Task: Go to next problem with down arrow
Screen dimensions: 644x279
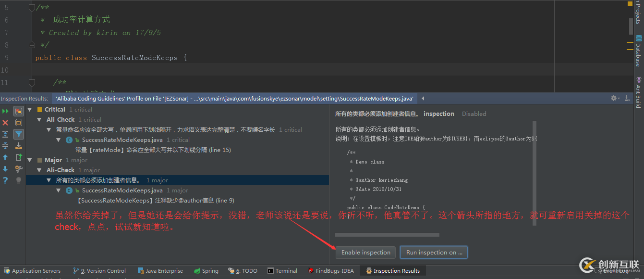Action: click(5, 169)
